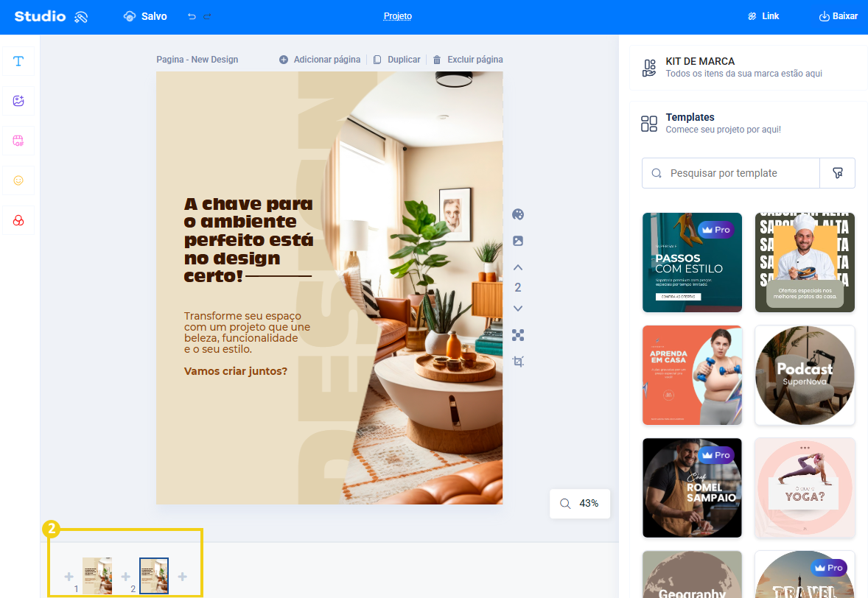Screen dimensions: 868x598
Task: Select paragraph 'Transforme seu espaço'
Action: tap(247, 332)
